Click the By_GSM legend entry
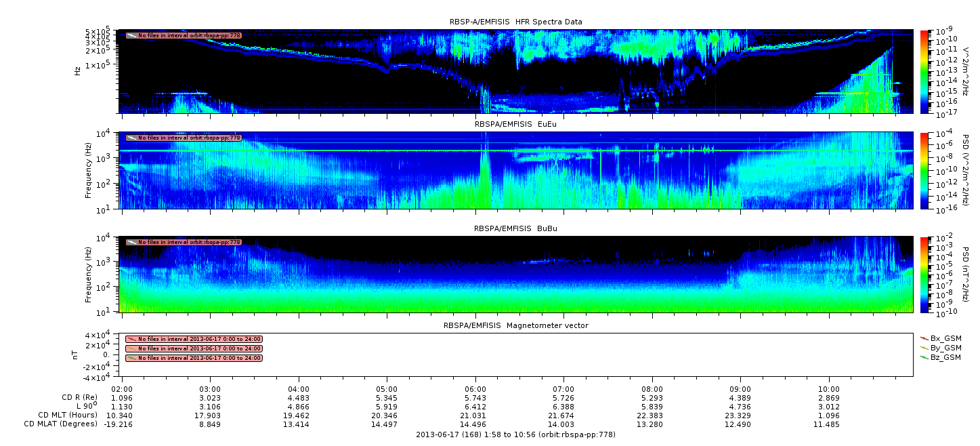Image resolution: width=980 pixels, height=446 pixels. point(941,347)
